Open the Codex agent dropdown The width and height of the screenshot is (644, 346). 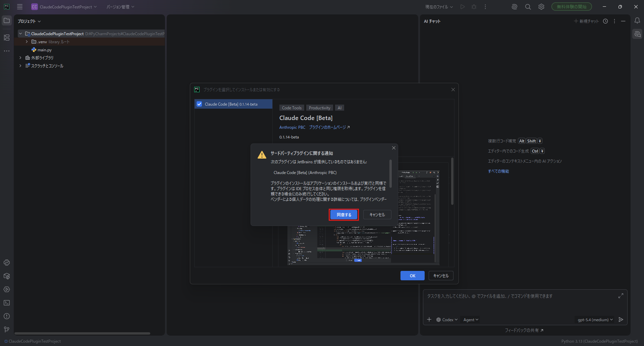(447, 320)
